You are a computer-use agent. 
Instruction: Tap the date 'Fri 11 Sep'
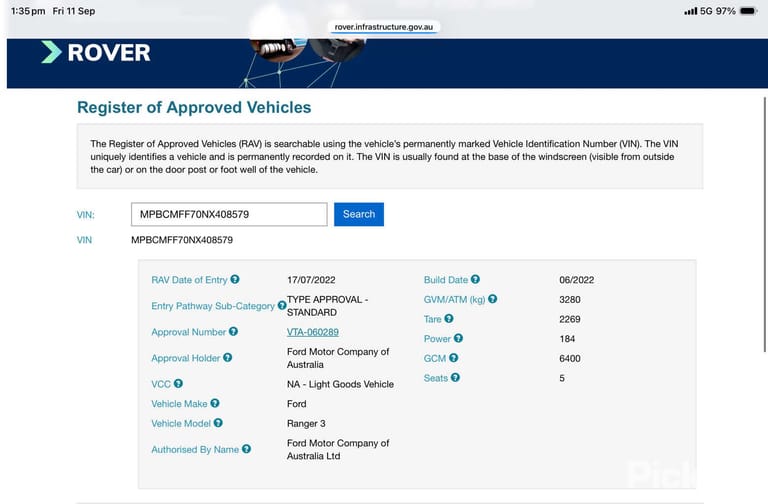[73, 11]
